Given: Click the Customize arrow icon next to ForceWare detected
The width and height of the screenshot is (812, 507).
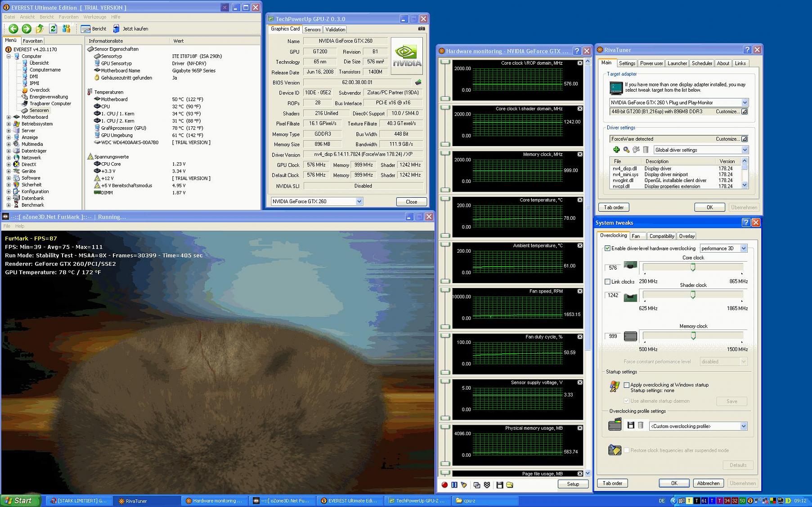Looking at the screenshot, I should 745,139.
